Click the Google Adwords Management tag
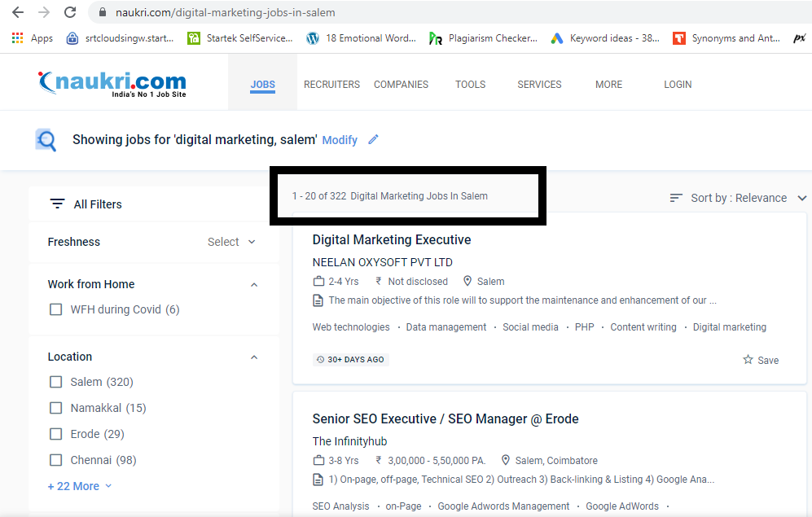Image resolution: width=812 pixels, height=517 pixels. click(503, 506)
